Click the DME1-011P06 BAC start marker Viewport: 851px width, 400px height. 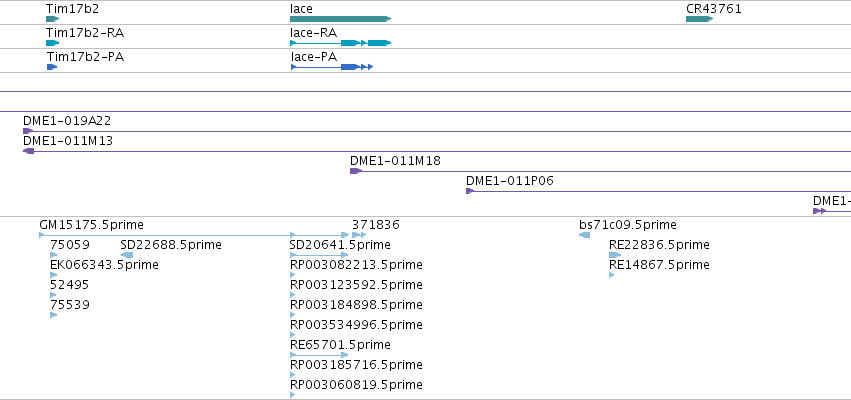[470, 191]
